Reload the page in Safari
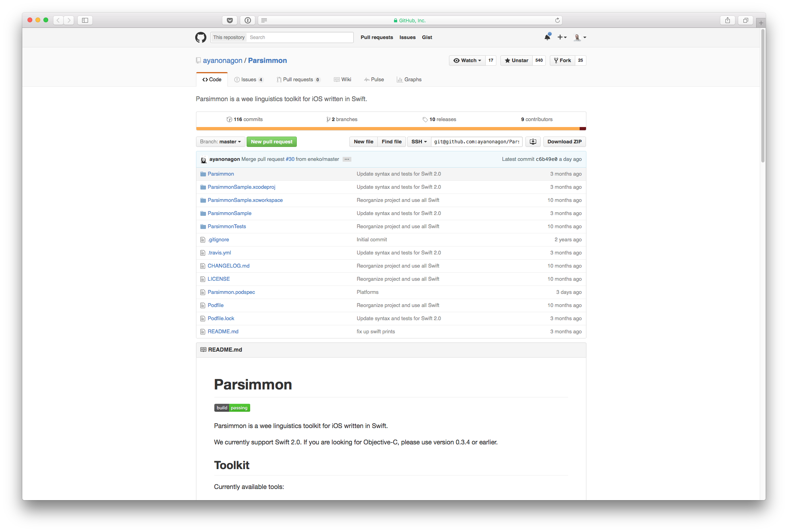788x532 pixels. pos(557,20)
